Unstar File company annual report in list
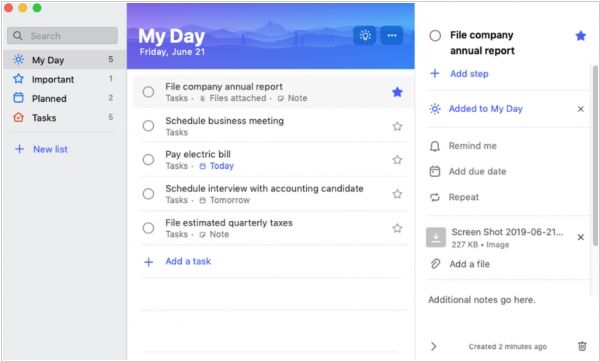The width and height of the screenshot is (600, 362). pyautogui.click(x=398, y=92)
